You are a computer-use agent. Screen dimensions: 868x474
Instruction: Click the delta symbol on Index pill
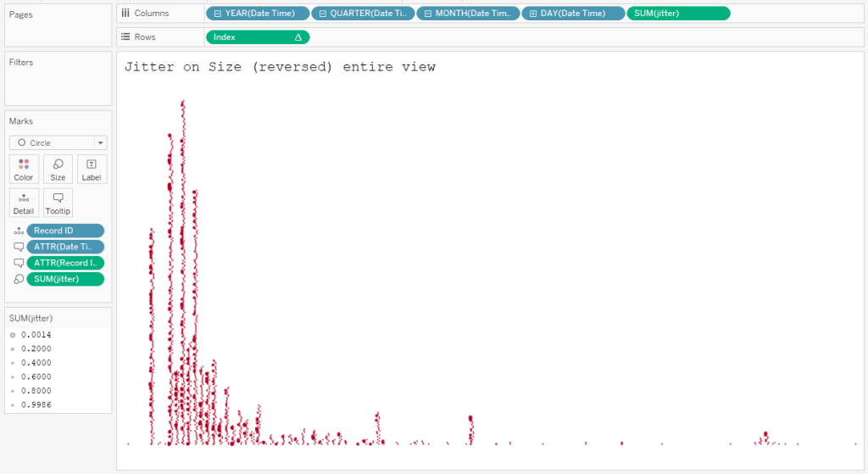pyautogui.click(x=298, y=37)
